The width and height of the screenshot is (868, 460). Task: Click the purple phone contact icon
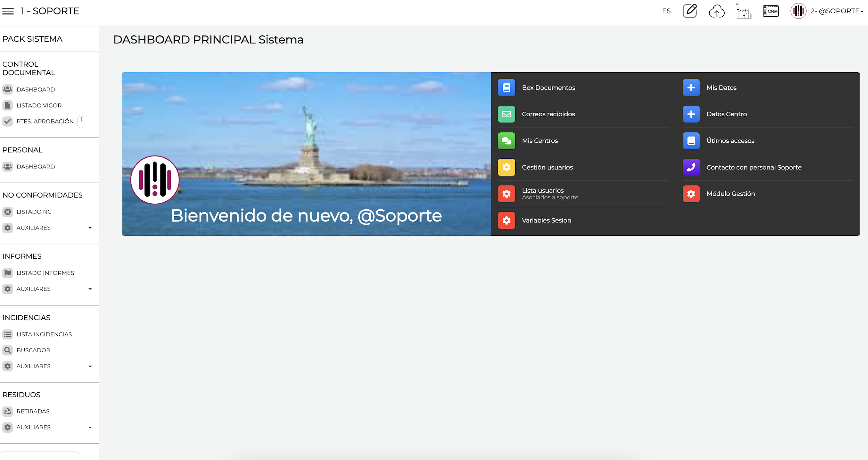(691, 167)
